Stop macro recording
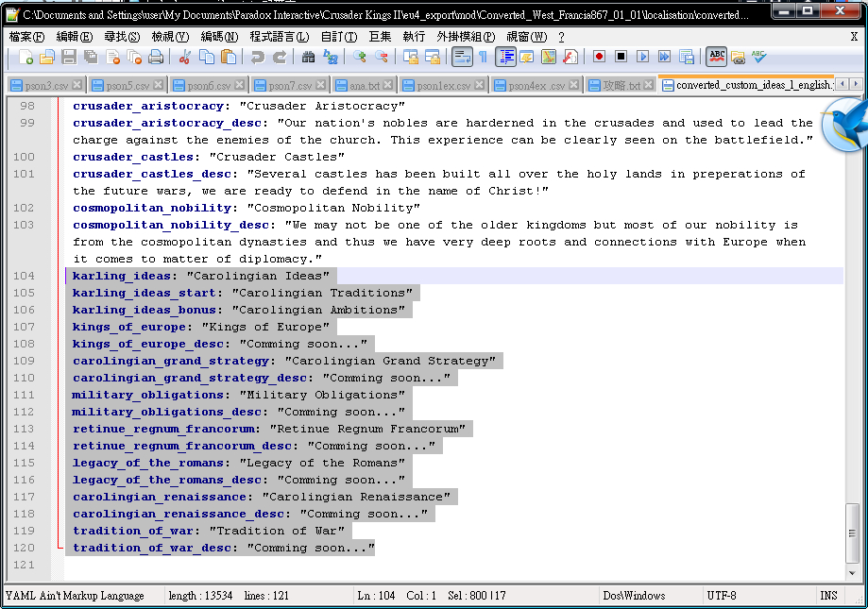The image size is (868, 609). 621,57
